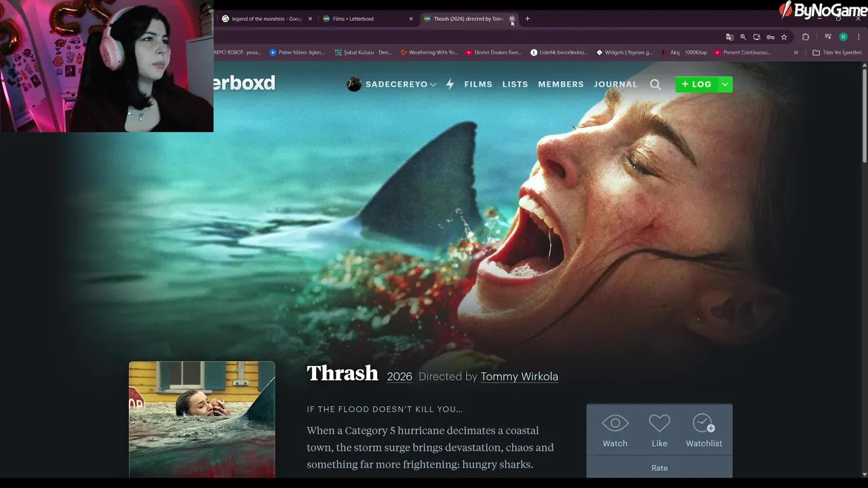This screenshot has width=868, height=488.
Task: Open the Chrome profile avatar
Action: coord(844,37)
